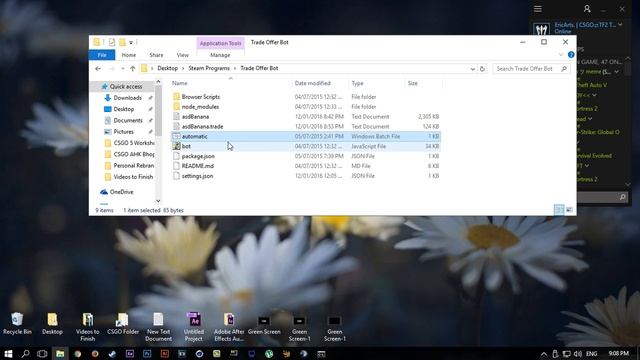Refresh the Trade Offer Bot folder
The height and width of the screenshot is (360, 640).
pyautogui.click(x=482, y=69)
